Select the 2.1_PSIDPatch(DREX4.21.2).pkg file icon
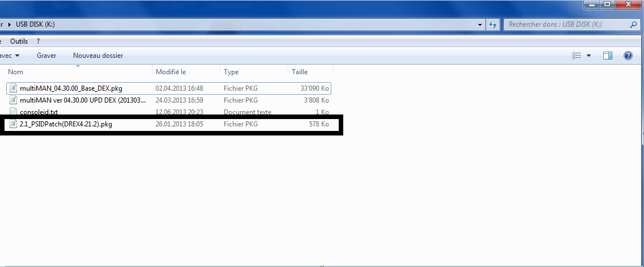The width and height of the screenshot is (644, 267). (14, 124)
